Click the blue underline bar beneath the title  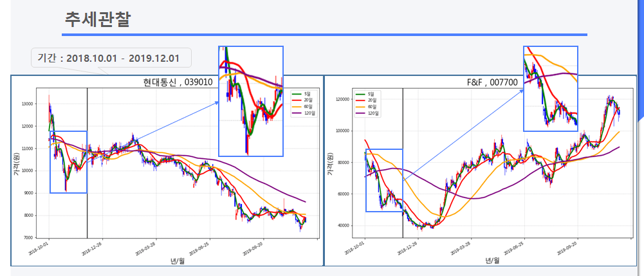click(325, 34)
